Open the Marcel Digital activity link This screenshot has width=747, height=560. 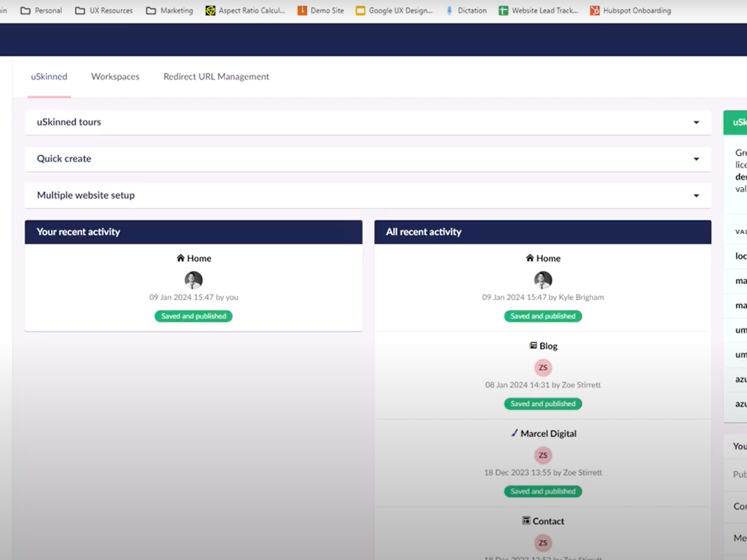(x=548, y=434)
